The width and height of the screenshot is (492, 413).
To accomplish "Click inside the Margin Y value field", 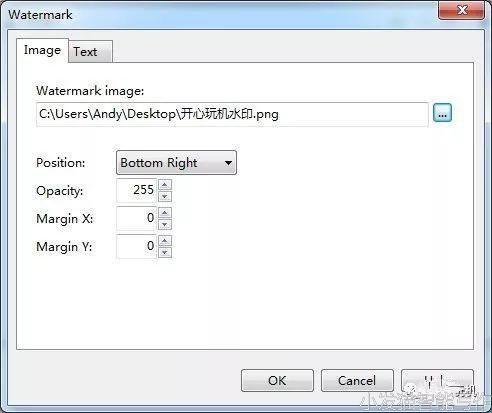I will click(137, 246).
